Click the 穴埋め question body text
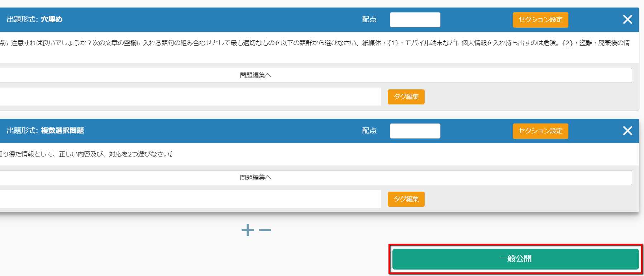The width and height of the screenshot is (644, 276). pos(315,43)
